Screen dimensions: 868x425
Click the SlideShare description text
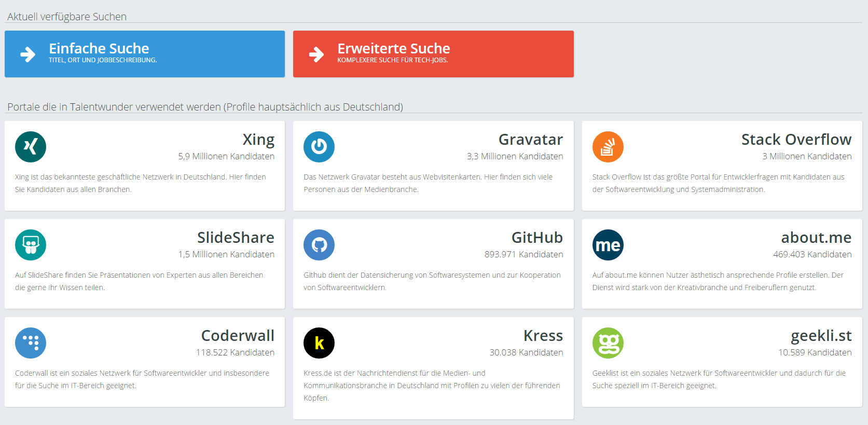point(139,281)
